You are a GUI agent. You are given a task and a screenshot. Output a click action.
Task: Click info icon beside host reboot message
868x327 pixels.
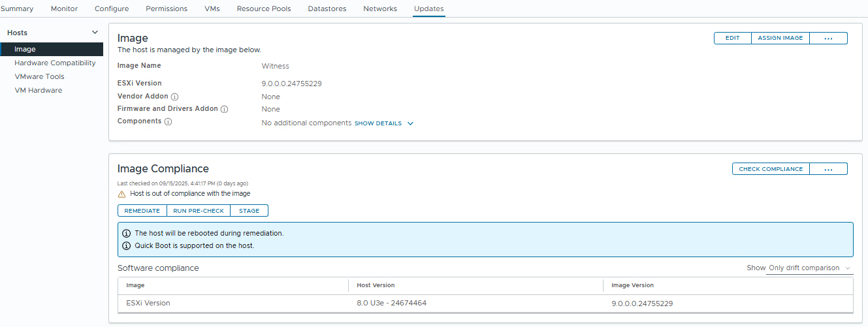(x=127, y=233)
